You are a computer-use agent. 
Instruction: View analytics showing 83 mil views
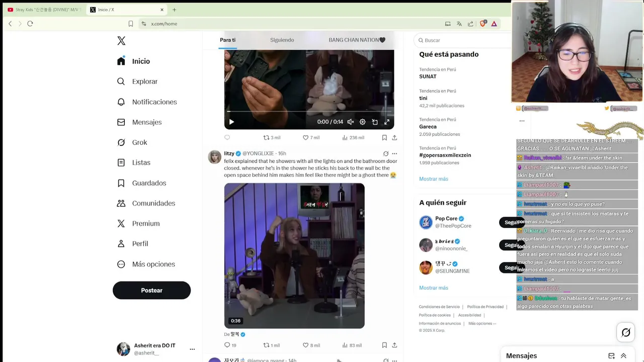352,345
